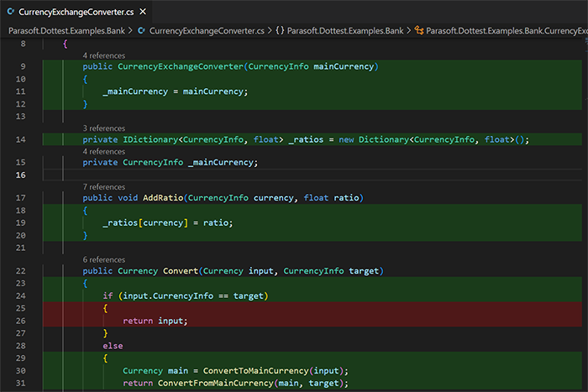Click line number 14 in the gutter

(21, 139)
